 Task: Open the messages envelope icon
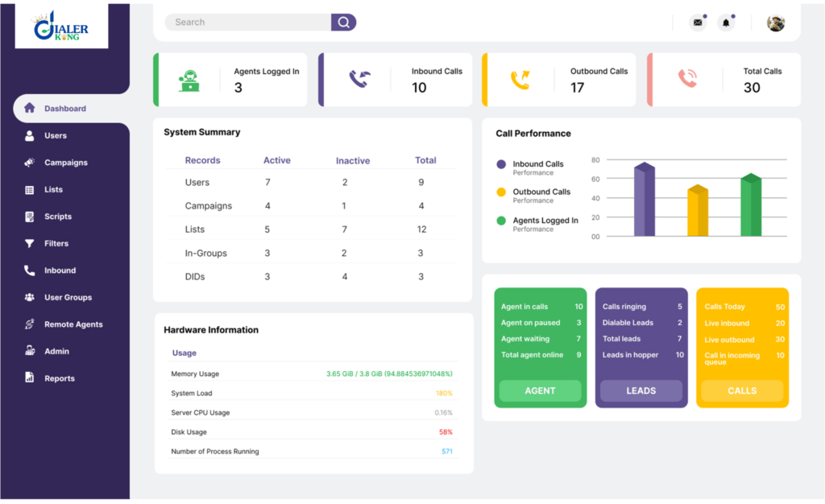pyautogui.click(x=697, y=23)
